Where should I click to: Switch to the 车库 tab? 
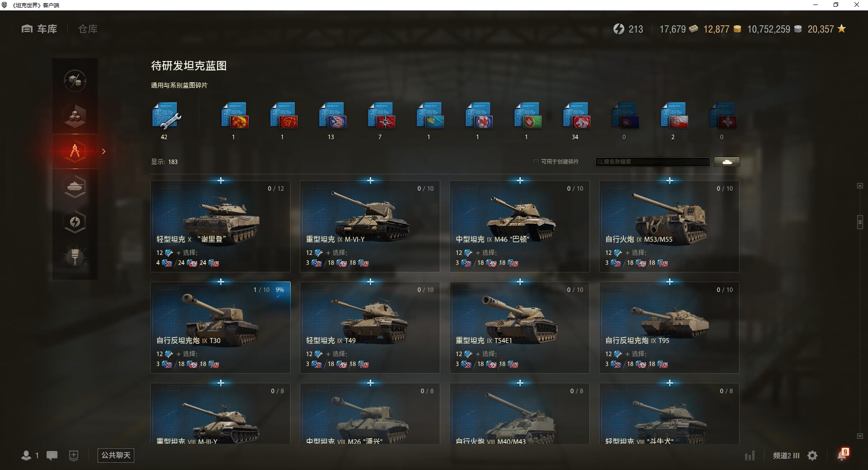39,29
